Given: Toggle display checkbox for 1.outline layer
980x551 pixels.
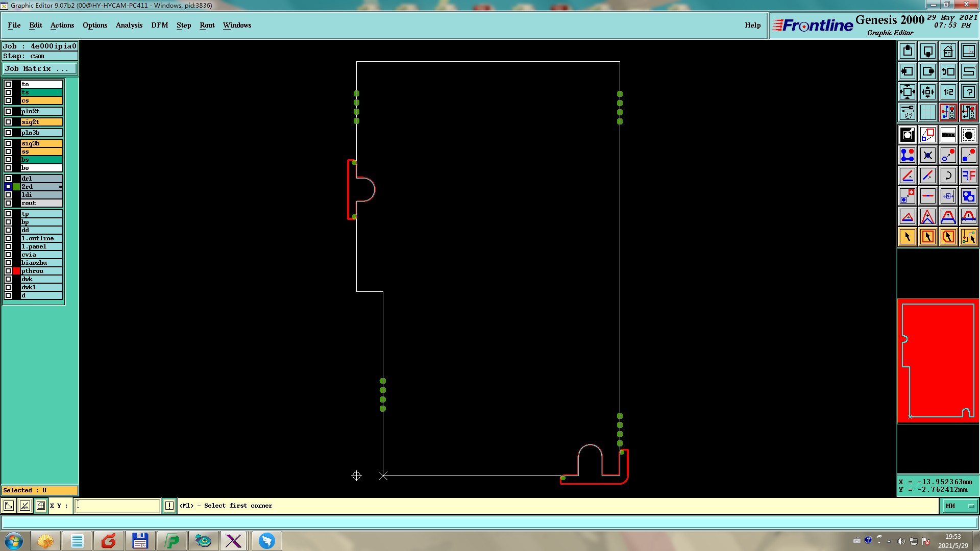Looking at the screenshot, I should [x=8, y=238].
